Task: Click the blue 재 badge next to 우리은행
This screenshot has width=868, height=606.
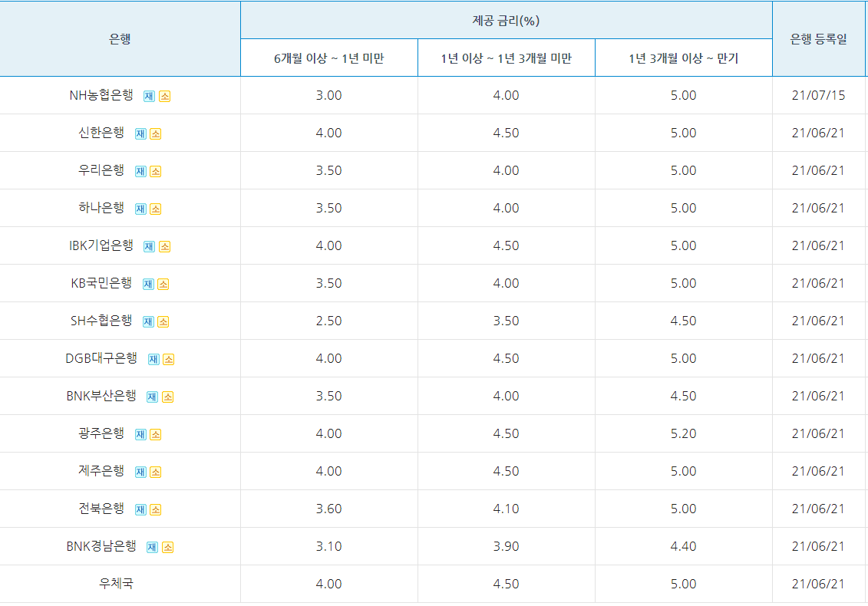Action: [x=140, y=172]
